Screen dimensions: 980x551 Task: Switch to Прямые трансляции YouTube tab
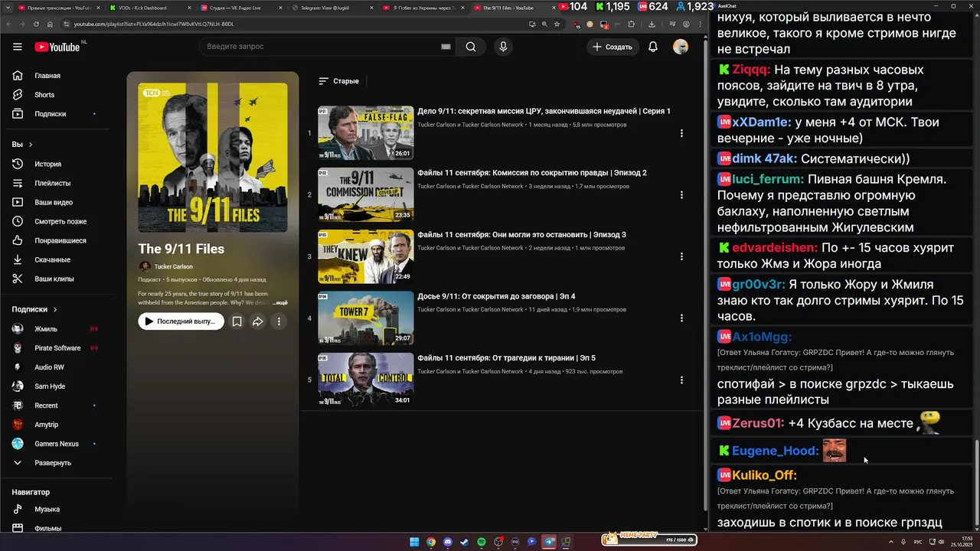[x=57, y=8]
